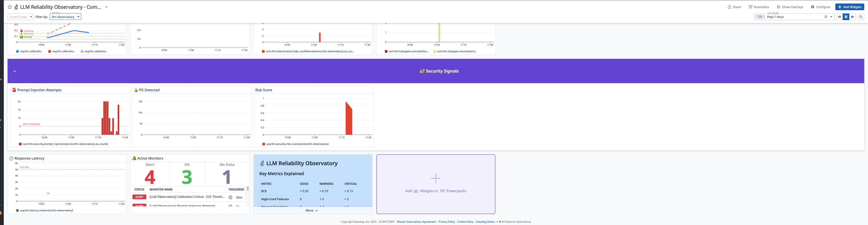
Task: Expand the notes with More
Action: 312,211
